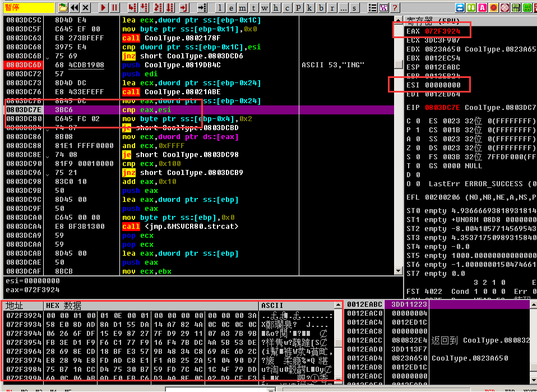537x392 pixels.
Task: Click the Go to address arrow icon
Action: click(x=202, y=8)
